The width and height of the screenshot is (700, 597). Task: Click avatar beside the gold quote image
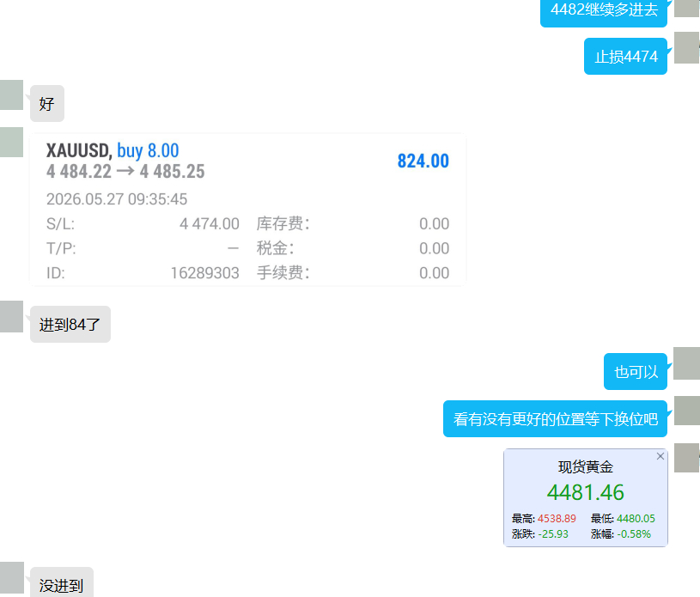point(686,458)
